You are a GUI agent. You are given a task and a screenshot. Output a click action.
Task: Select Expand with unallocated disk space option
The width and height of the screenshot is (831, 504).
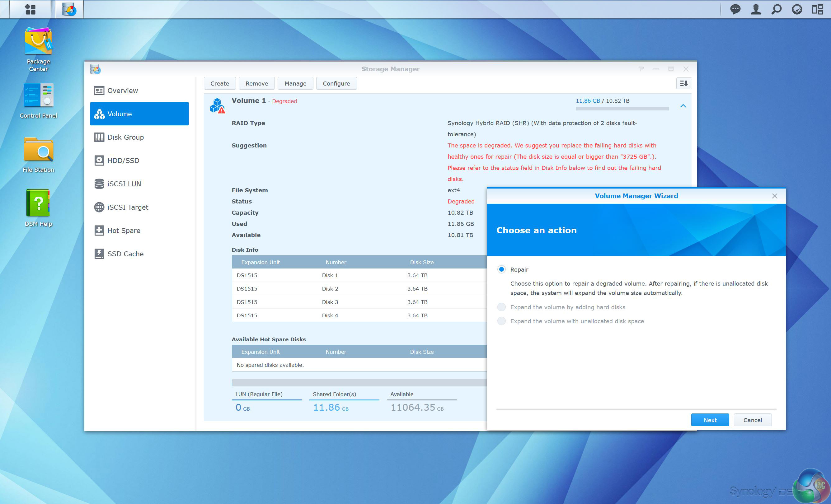pos(501,321)
